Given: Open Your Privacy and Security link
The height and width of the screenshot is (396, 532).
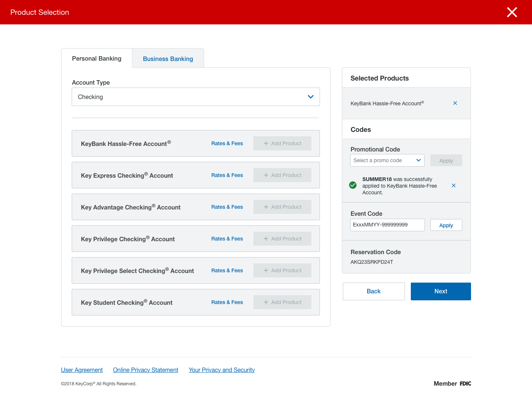Looking at the screenshot, I should (222, 370).
